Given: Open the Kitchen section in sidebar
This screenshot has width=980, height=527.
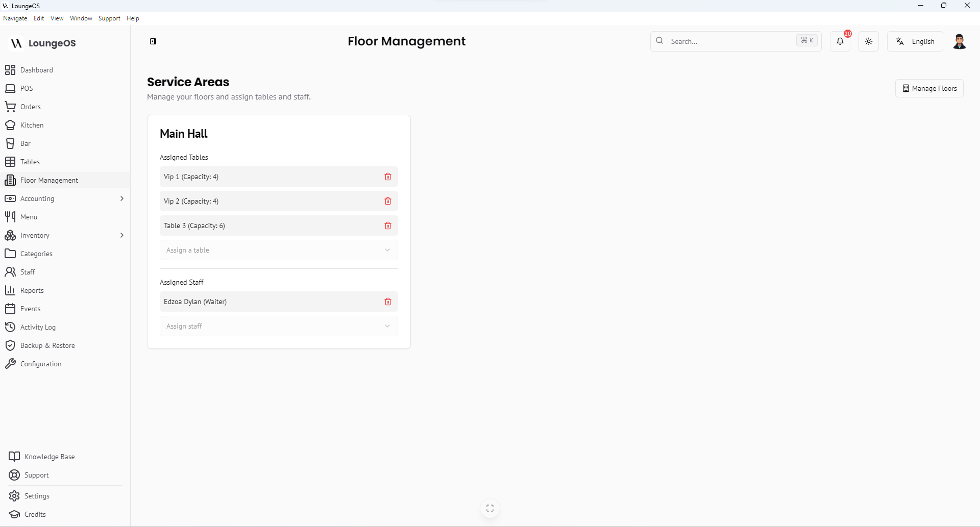Looking at the screenshot, I should [32, 125].
